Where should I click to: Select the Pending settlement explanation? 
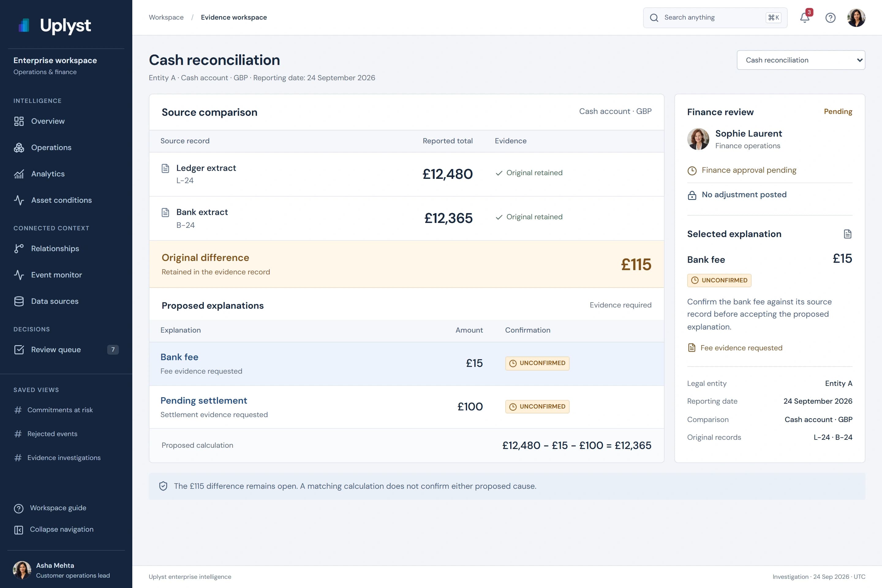(406, 407)
